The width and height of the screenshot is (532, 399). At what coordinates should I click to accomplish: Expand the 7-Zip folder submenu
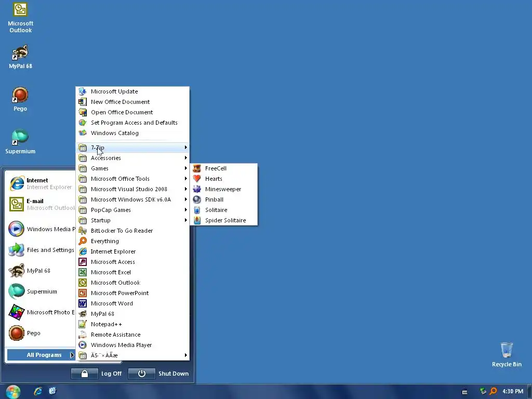(x=132, y=148)
